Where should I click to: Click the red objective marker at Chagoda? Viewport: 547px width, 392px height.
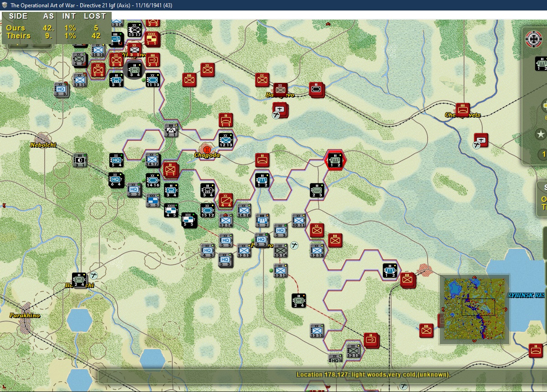(207, 149)
